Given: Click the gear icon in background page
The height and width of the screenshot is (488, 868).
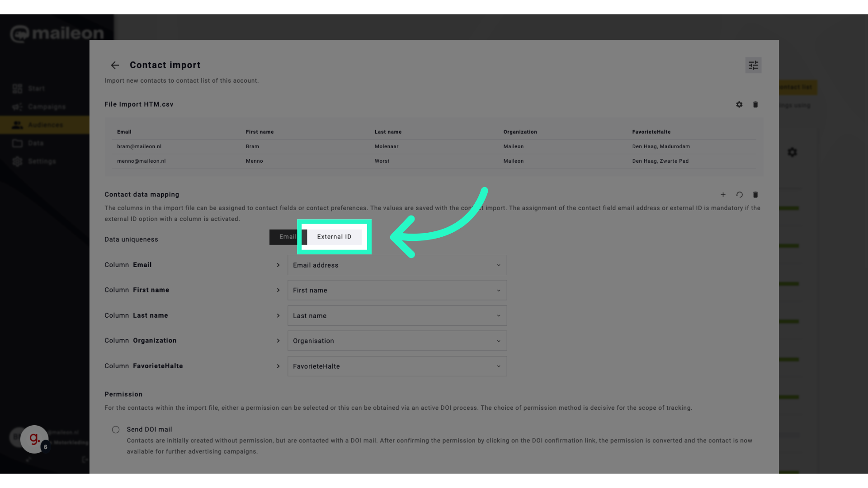Looking at the screenshot, I should pos(792,152).
